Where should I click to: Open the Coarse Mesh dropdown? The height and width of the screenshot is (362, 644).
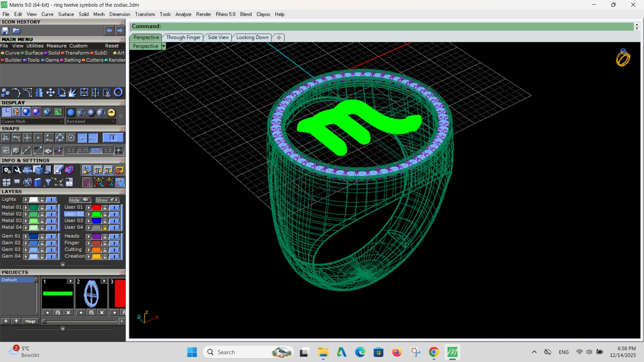pos(32,121)
